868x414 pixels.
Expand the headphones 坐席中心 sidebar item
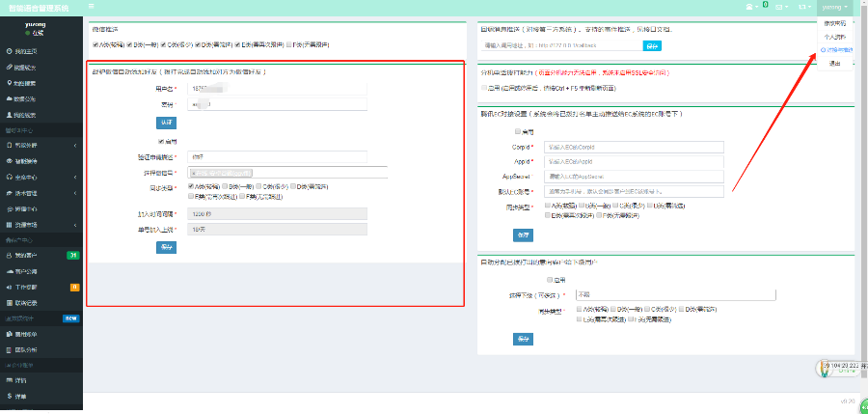click(41, 178)
